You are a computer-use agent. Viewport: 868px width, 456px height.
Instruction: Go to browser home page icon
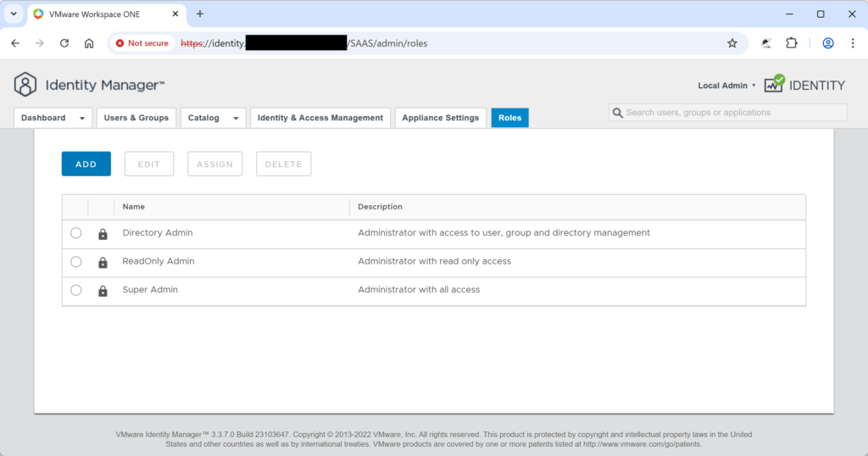point(89,43)
